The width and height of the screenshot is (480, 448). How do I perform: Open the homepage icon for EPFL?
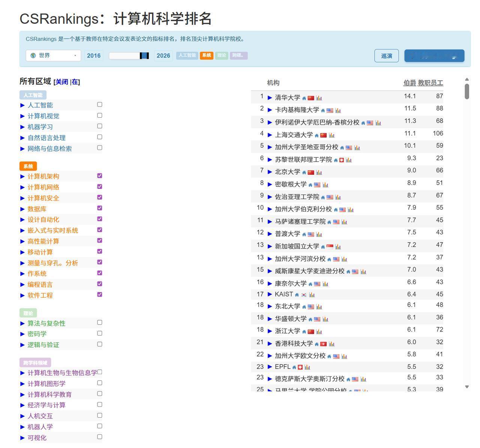point(294,367)
